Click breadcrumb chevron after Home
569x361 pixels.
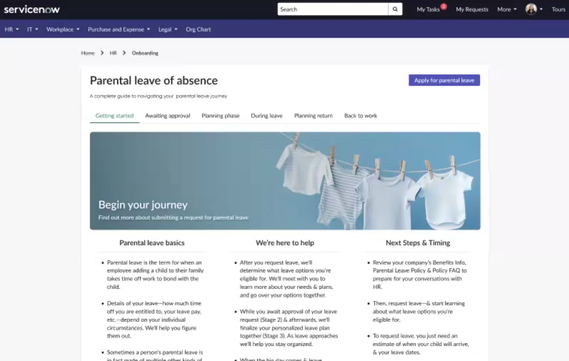(x=102, y=53)
